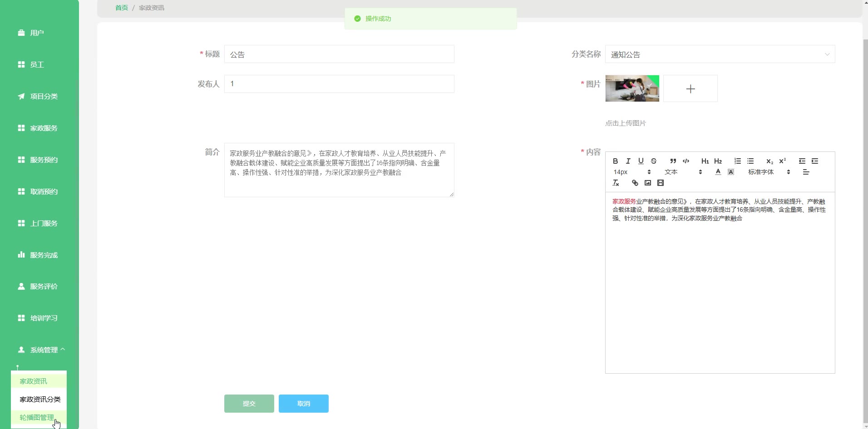
Task: Insert a video into the editor content
Action: point(660,183)
